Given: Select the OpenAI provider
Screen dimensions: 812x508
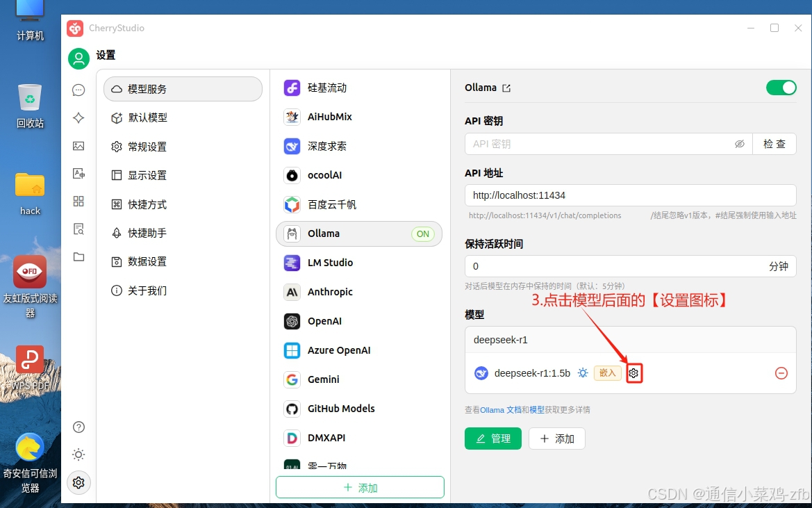Looking at the screenshot, I should coord(359,321).
